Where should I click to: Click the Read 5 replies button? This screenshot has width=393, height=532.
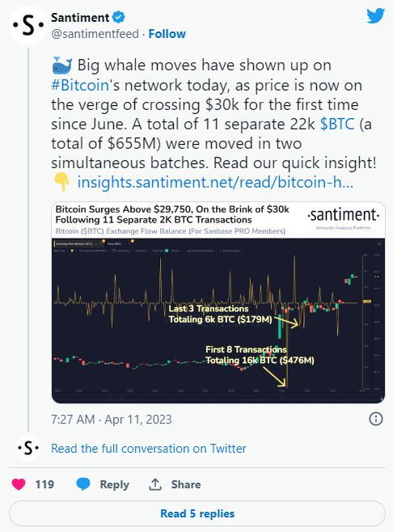coord(197,513)
